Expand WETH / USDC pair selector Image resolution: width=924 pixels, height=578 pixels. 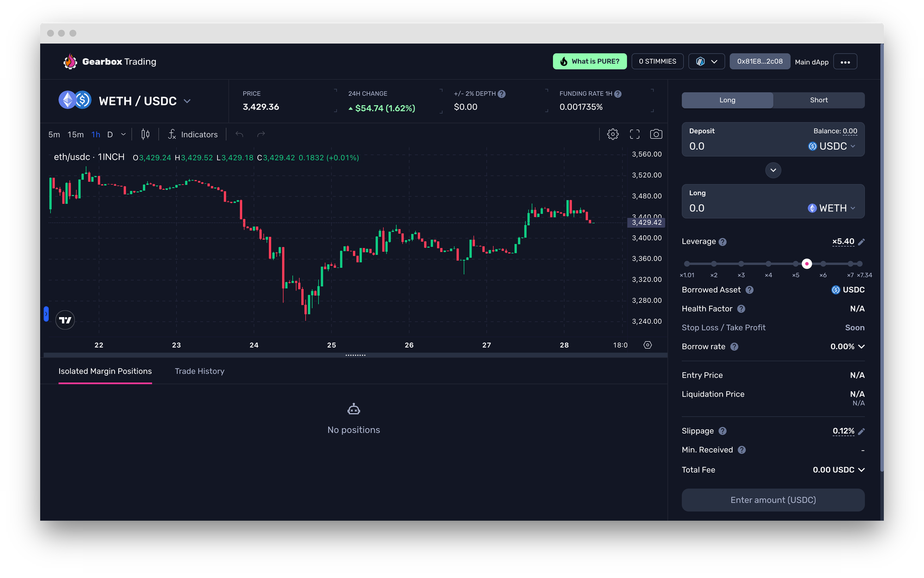coord(187,101)
